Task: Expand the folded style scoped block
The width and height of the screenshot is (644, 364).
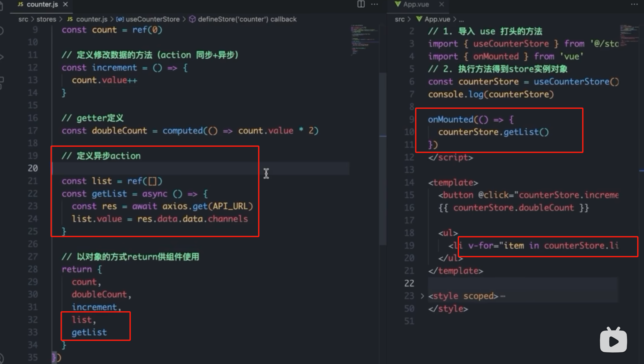Action: pos(422,296)
